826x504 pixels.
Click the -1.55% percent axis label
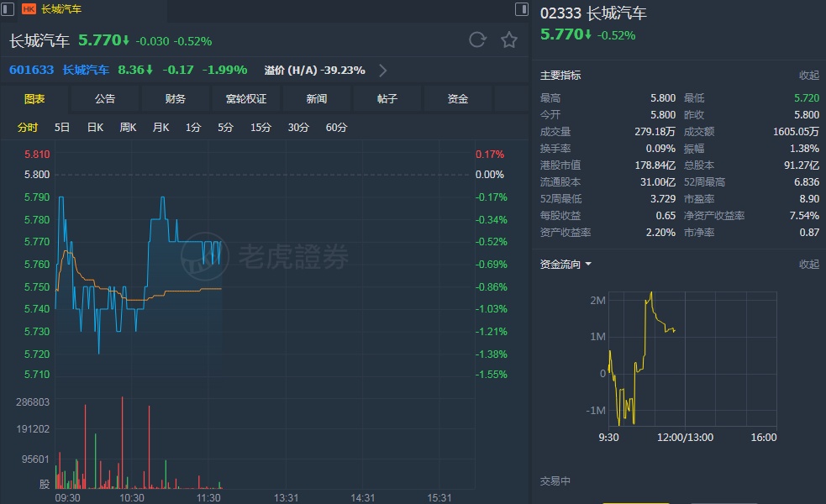[491, 375]
